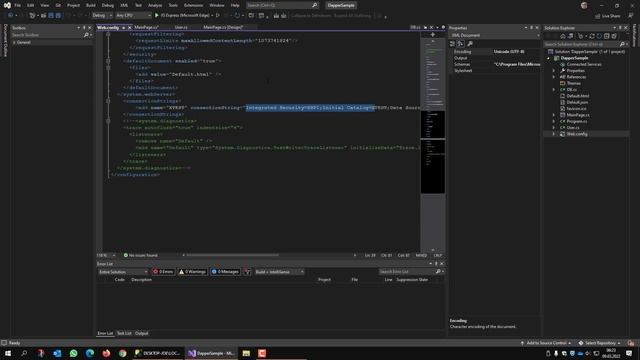Open Microsoft Edge from the taskbar
Screen dimensions: 640x360
pyautogui.click(x=90, y=353)
